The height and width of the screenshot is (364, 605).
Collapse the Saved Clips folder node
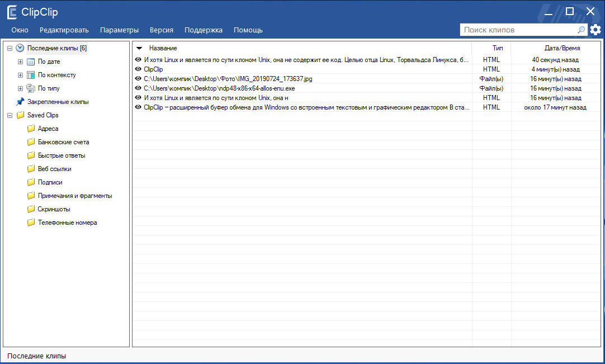[10, 115]
